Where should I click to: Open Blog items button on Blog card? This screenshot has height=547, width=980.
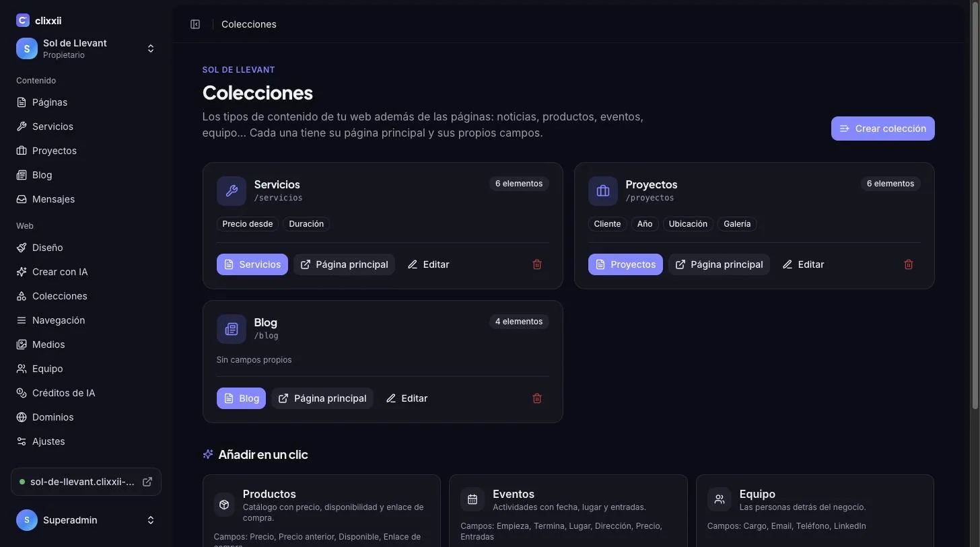pyautogui.click(x=241, y=398)
